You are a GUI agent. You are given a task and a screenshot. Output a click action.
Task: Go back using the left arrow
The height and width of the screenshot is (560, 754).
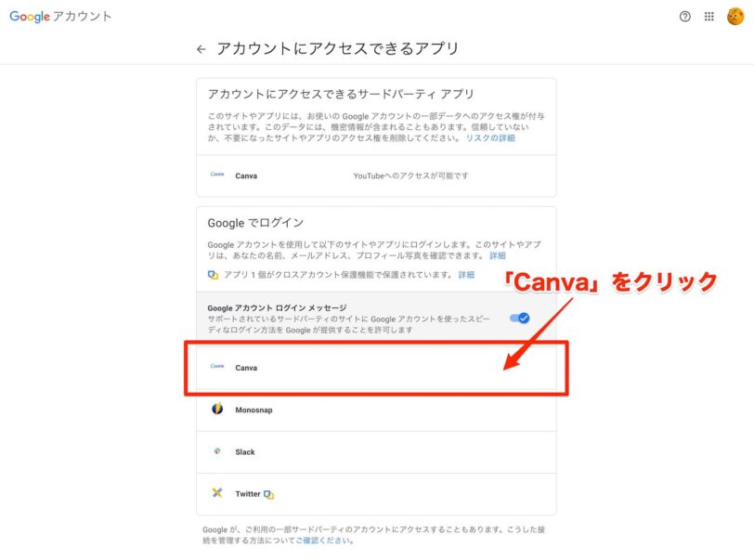(201, 49)
